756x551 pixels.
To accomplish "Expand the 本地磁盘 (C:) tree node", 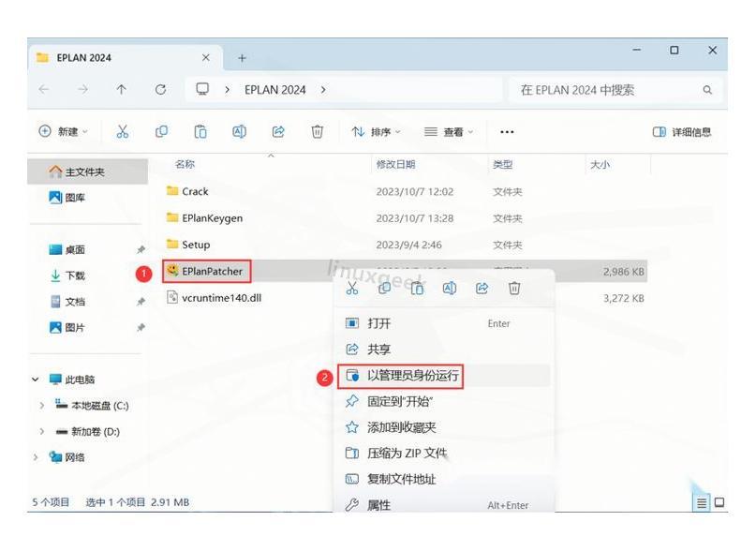I will click(x=42, y=406).
